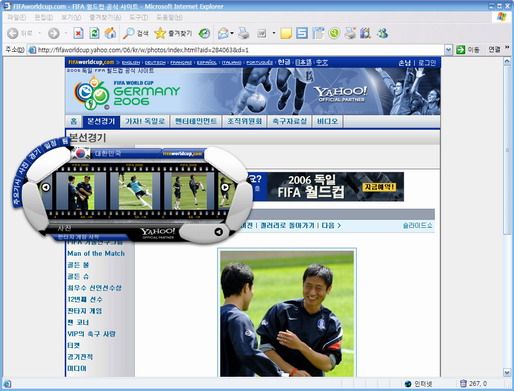Click the page icon in address bar

(x=32, y=50)
